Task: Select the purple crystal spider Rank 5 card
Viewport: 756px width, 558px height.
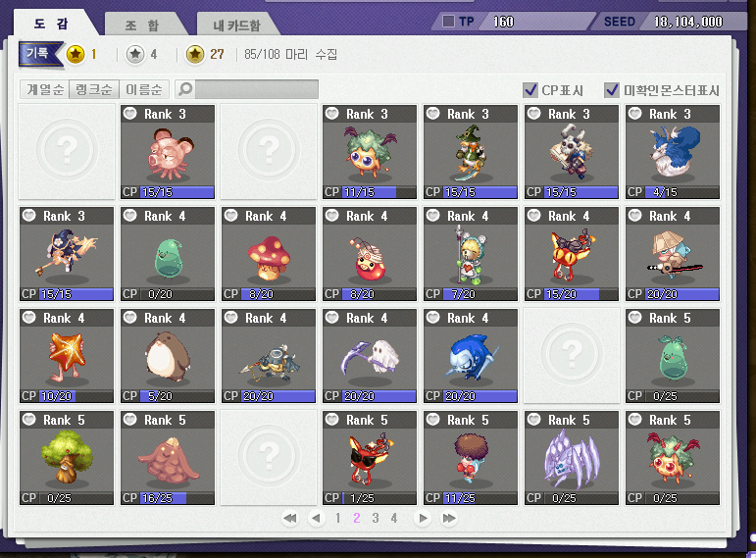Action: pyautogui.click(x=572, y=458)
